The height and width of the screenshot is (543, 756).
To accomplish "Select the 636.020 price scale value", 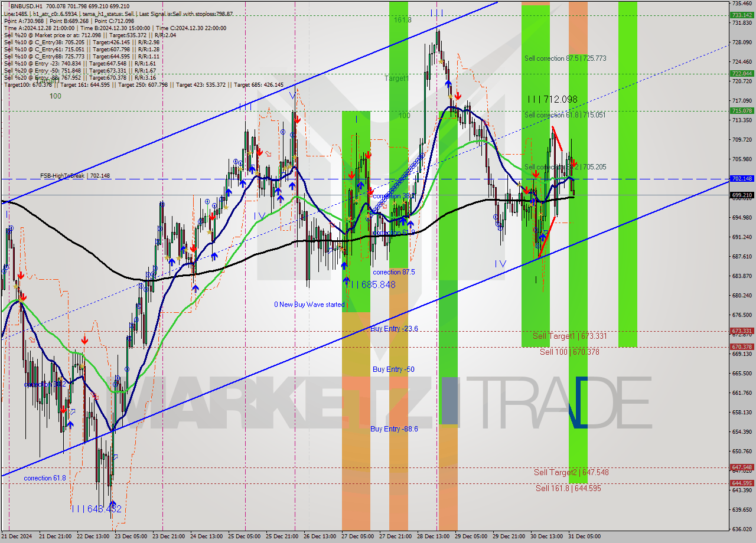I will coord(742,529).
